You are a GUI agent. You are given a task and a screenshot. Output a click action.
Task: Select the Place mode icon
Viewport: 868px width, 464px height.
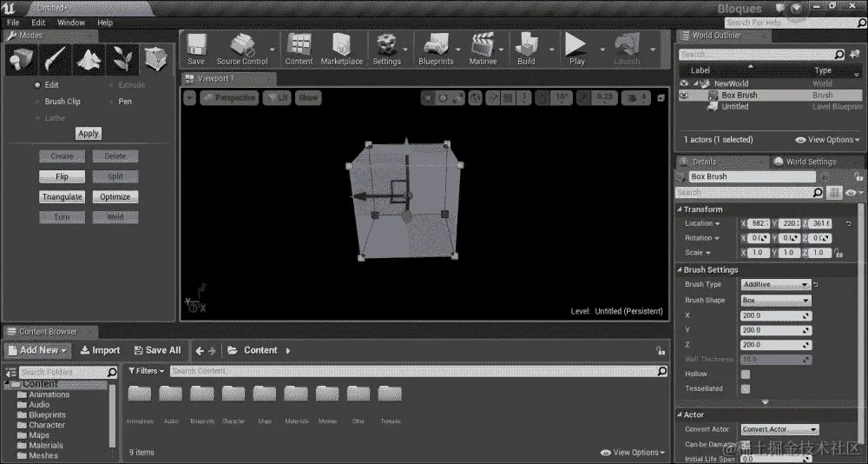pos(21,59)
